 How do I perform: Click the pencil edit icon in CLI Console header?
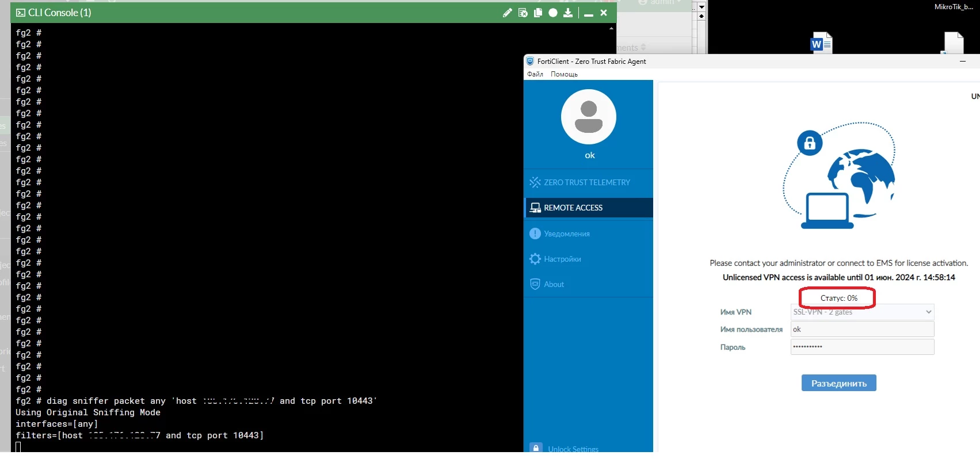[x=507, y=13]
